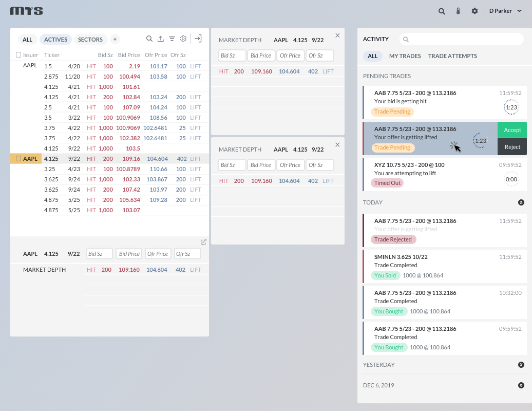The image size is (532, 411).
Task: Select the 3.625 9/24 row with 107.42
Action: (125, 190)
